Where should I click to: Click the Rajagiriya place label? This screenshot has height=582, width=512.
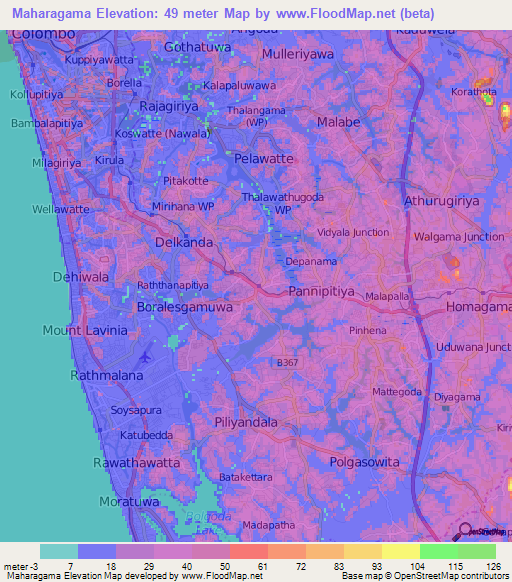pos(169,107)
